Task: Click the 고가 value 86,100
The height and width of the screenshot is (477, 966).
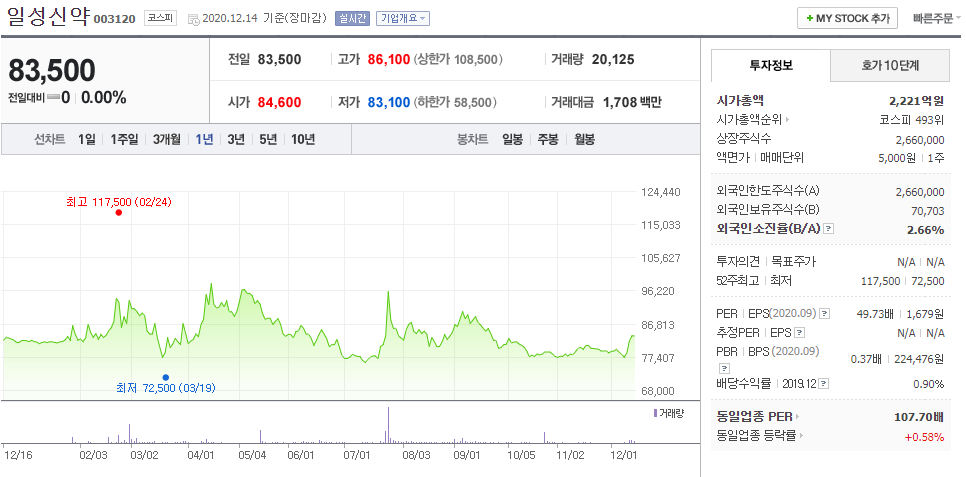Action: pyautogui.click(x=389, y=60)
